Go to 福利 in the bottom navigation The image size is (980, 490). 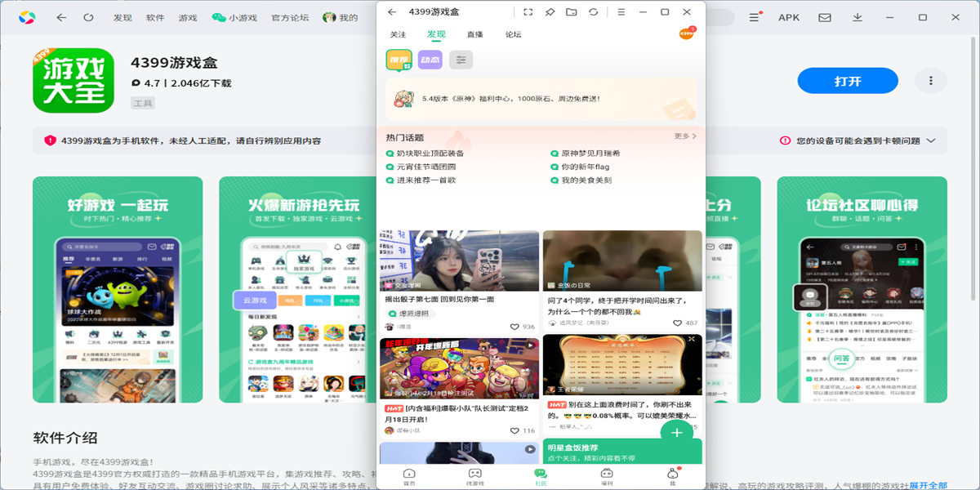pos(607,475)
